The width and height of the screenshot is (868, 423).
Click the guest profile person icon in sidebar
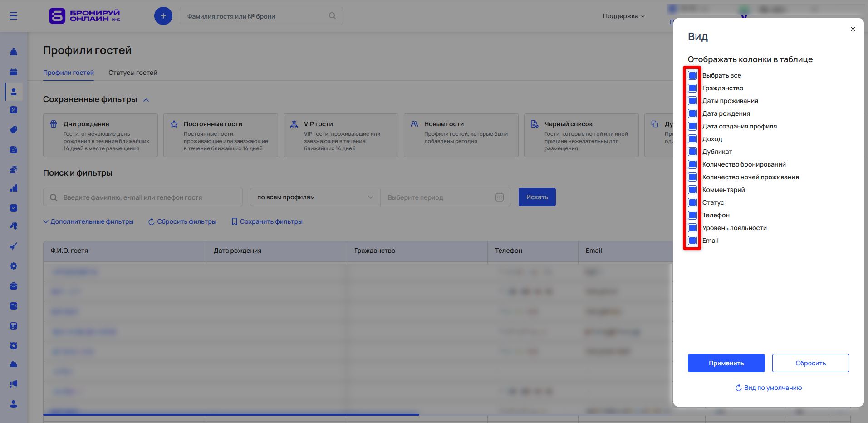tap(14, 92)
